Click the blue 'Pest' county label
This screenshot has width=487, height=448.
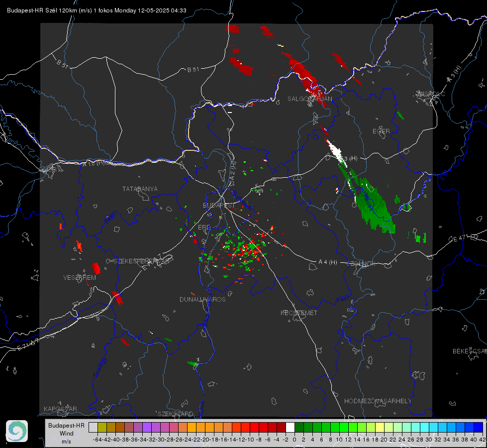click(342, 299)
